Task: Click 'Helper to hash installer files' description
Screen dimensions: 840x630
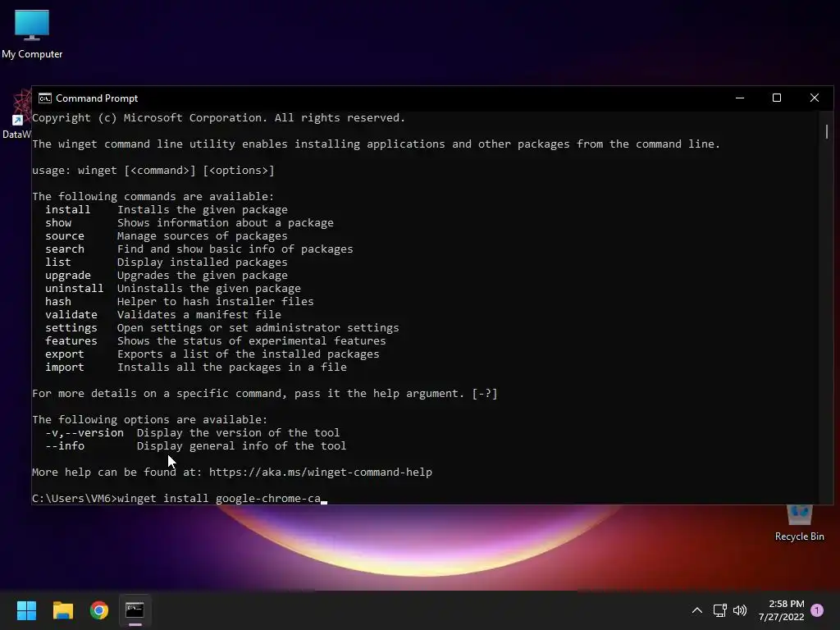Action: [x=216, y=302]
